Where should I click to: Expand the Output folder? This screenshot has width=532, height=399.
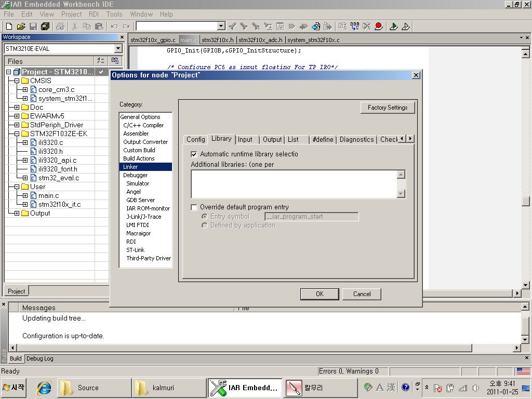click(x=17, y=213)
